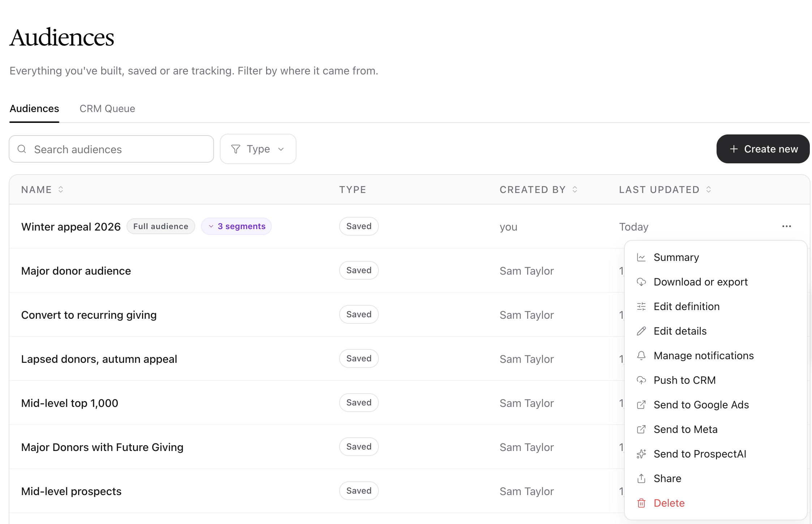Click the Edit definition sliders icon
Image resolution: width=812 pixels, height=524 pixels.
641,306
